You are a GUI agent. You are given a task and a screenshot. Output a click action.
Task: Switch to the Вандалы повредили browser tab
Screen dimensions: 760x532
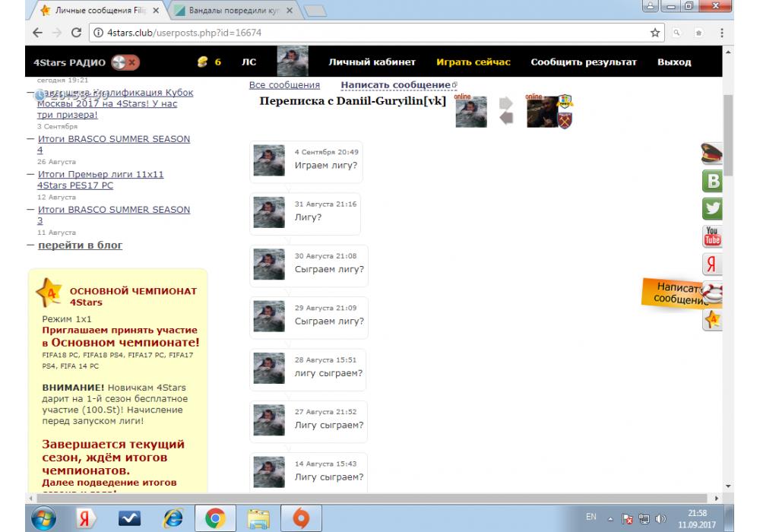click(x=234, y=11)
